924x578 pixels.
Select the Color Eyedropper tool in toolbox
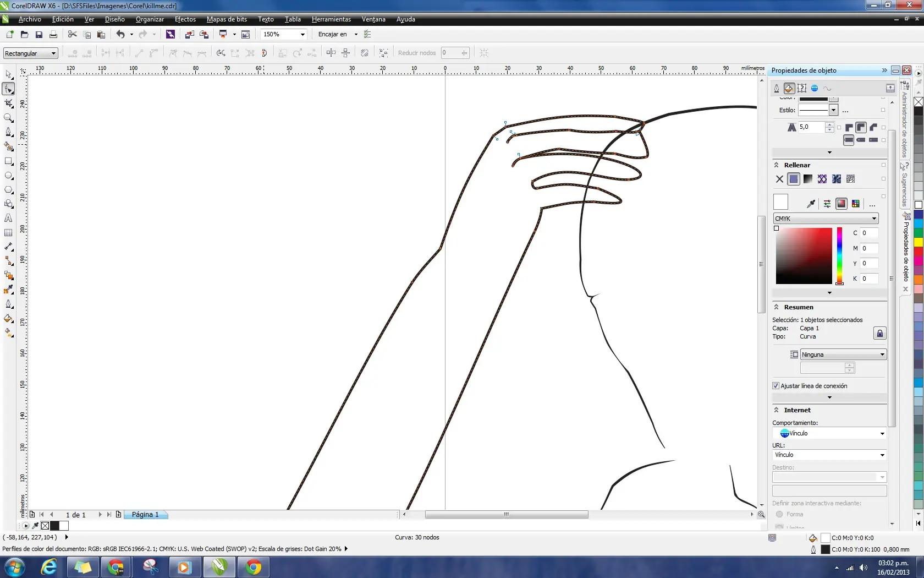click(8, 290)
